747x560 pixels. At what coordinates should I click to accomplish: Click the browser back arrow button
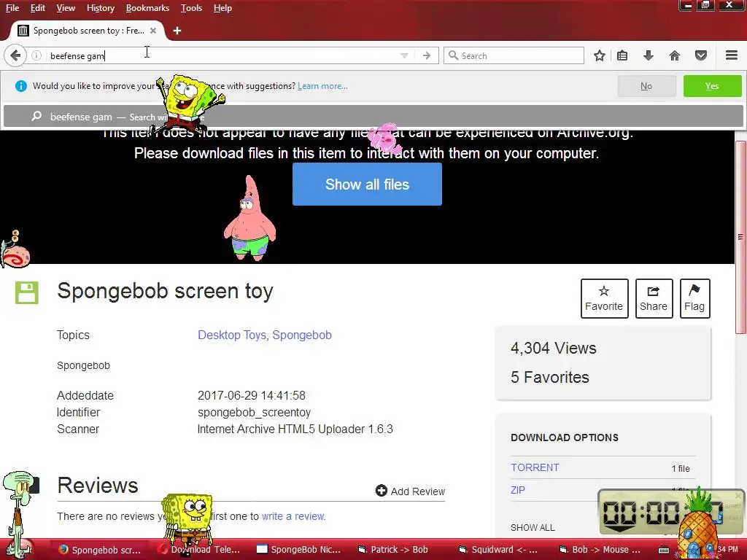coord(15,55)
